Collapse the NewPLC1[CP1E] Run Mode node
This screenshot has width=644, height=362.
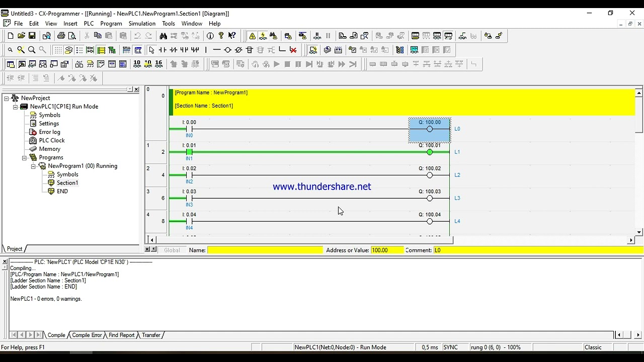coord(15,107)
